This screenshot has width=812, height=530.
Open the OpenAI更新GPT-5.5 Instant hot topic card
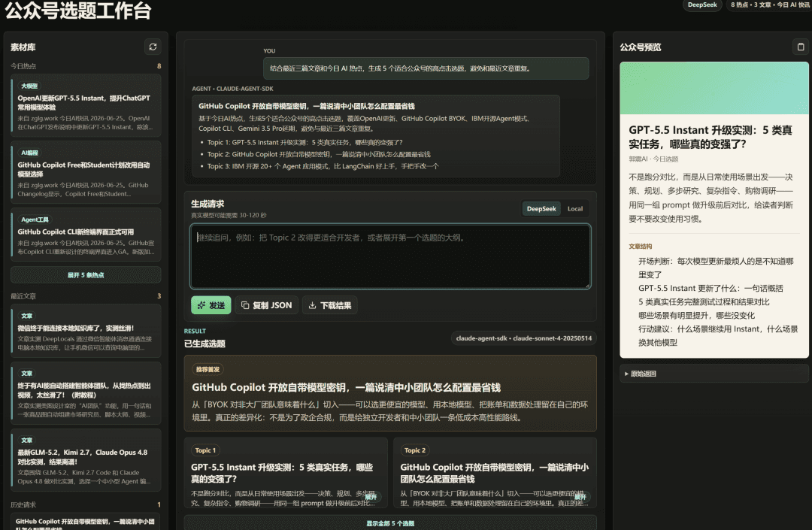[86, 105]
